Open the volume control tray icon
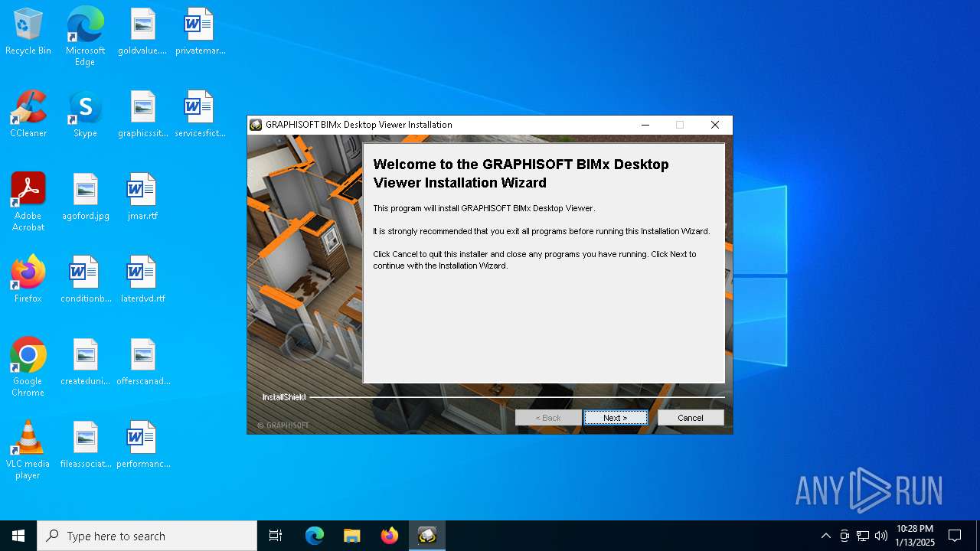 (881, 536)
